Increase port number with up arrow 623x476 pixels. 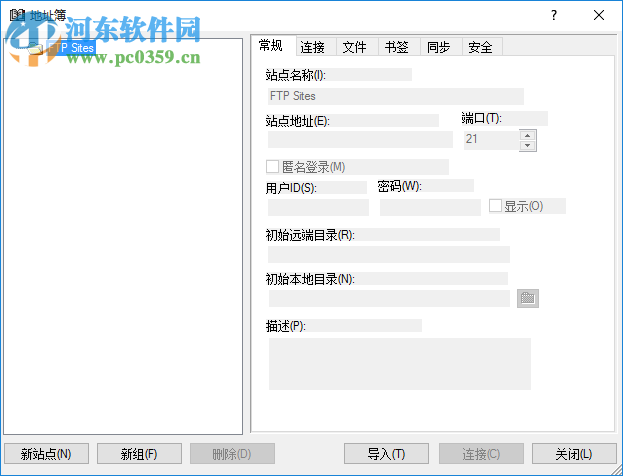pos(528,135)
